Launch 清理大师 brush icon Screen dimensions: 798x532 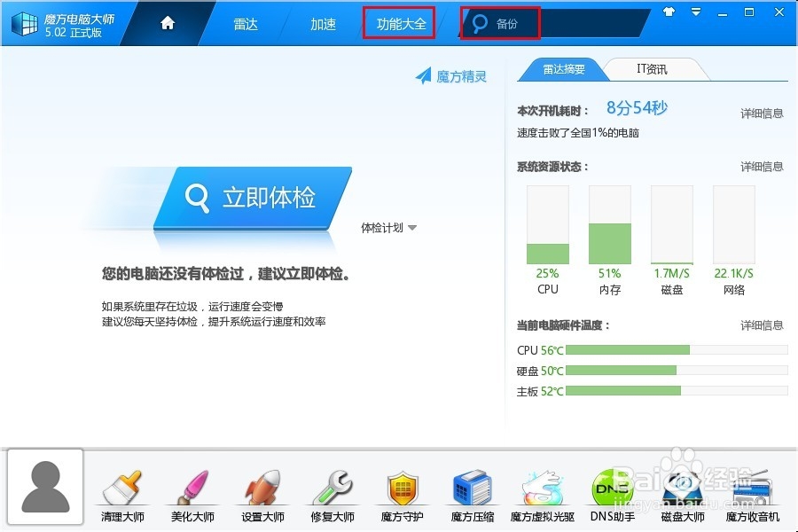[x=122, y=487]
